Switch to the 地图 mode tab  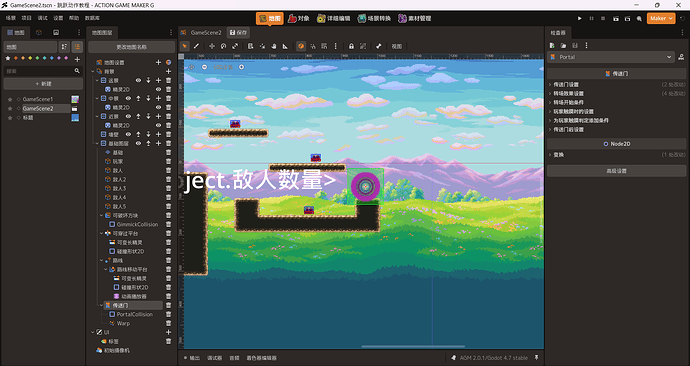270,18
